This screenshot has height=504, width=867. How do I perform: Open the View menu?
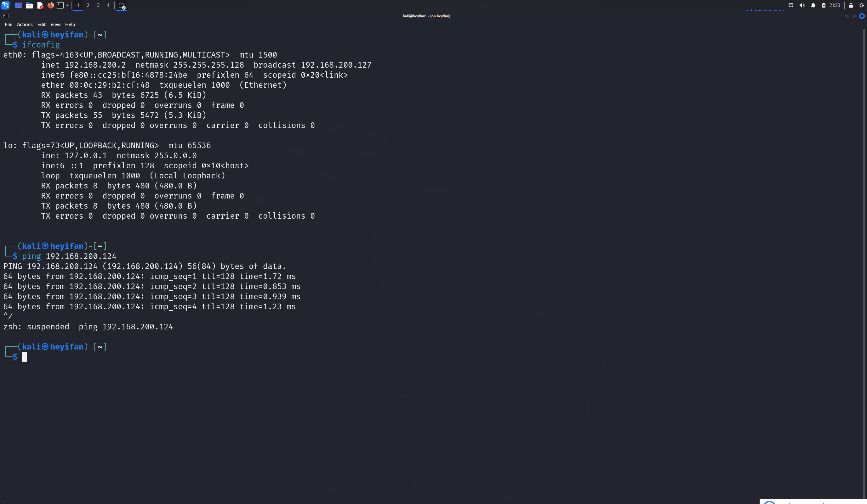click(55, 25)
